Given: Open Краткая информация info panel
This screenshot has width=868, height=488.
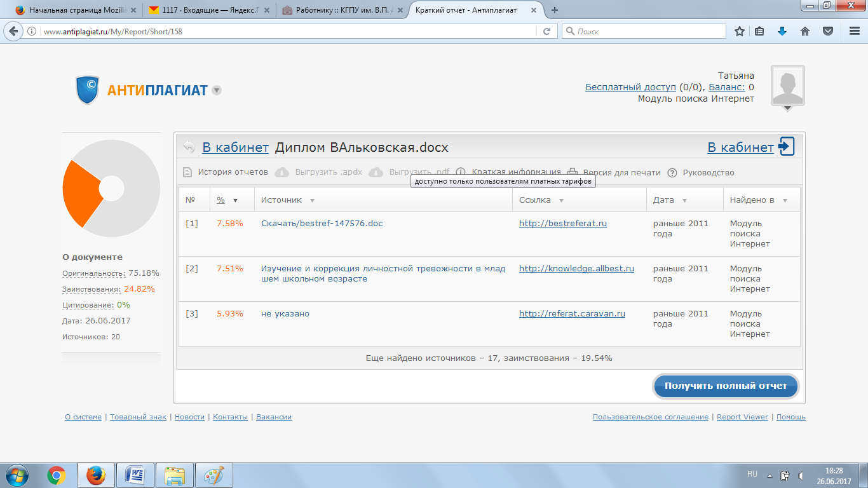Looking at the screenshot, I should 516,172.
